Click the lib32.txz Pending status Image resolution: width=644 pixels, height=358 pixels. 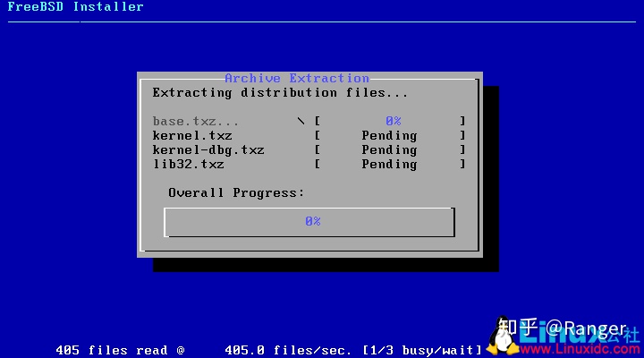click(389, 165)
